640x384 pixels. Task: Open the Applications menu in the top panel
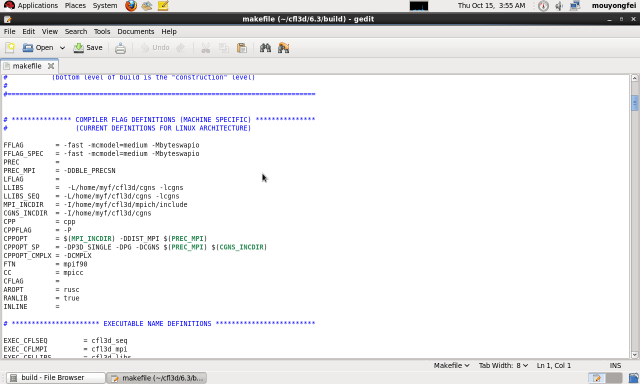[38, 5]
